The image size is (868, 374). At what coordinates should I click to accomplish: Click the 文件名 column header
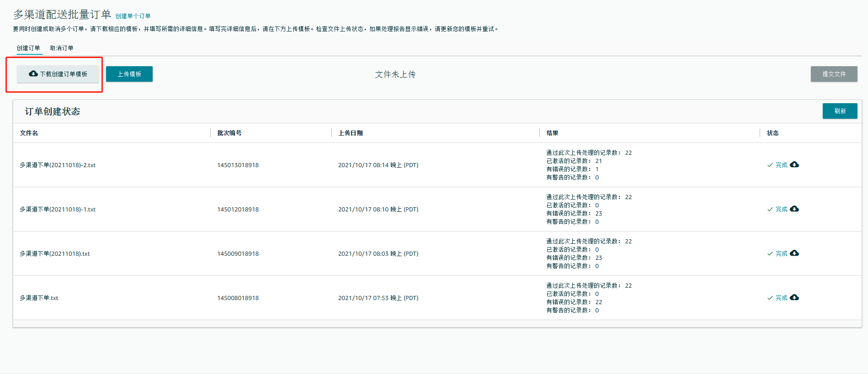tap(29, 133)
